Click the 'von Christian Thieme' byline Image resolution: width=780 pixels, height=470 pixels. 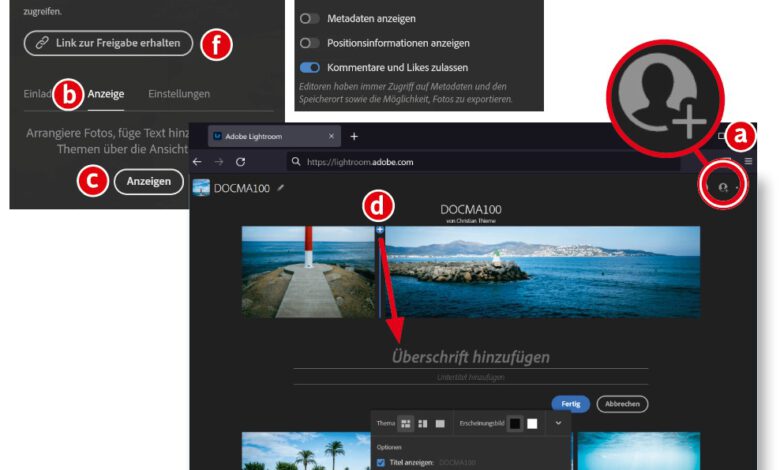[471, 221]
